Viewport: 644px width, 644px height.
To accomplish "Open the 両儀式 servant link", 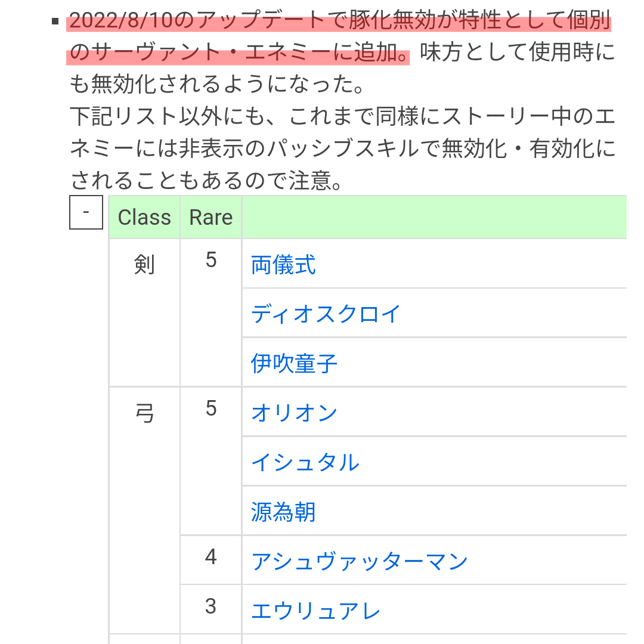I will (283, 265).
